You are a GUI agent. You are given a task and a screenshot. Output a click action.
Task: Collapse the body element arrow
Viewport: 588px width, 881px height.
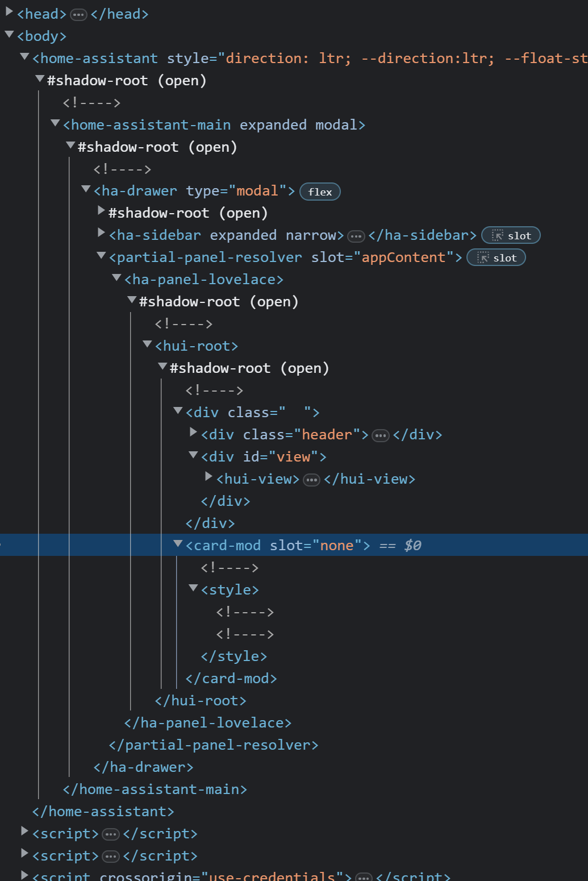[x=9, y=35]
